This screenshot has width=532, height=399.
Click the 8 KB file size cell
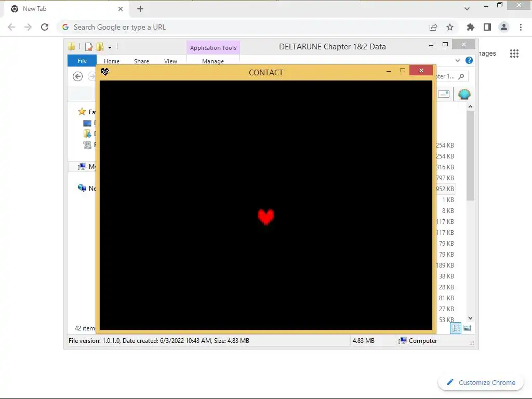[448, 211]
